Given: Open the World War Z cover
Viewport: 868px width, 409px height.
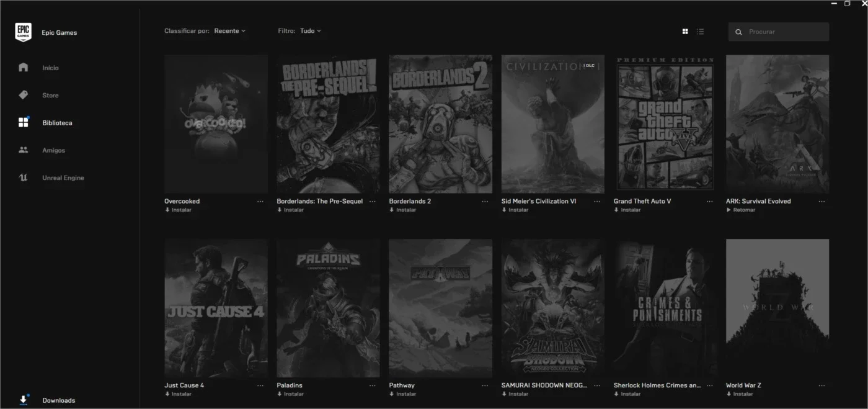Looking at the screenshot, I should [777, 308].
